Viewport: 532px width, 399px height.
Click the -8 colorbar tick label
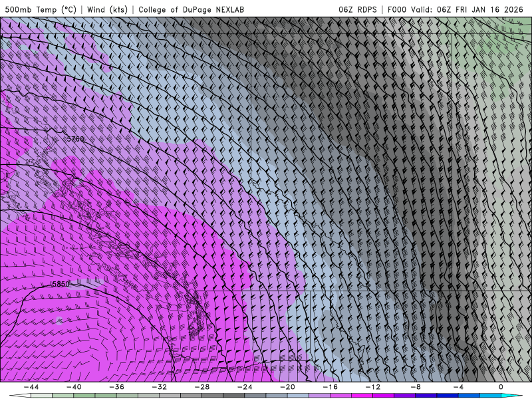tap(416, 387)
